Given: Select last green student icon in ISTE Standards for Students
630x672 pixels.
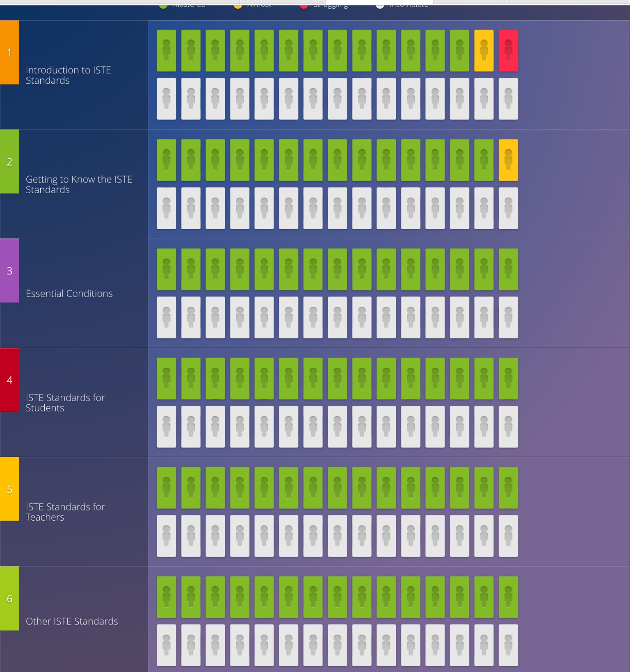Looking at the screenshot, I should [x=508, y=378].
